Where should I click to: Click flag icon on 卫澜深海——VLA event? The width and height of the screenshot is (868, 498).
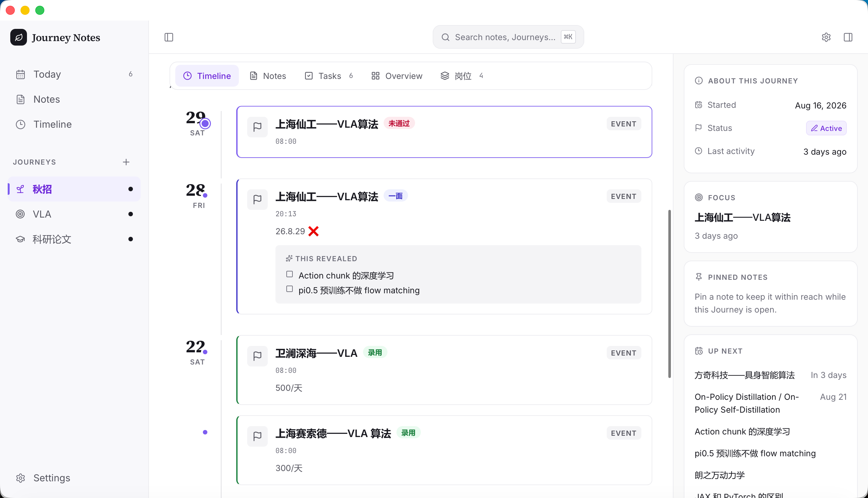(x=257, y=356)
